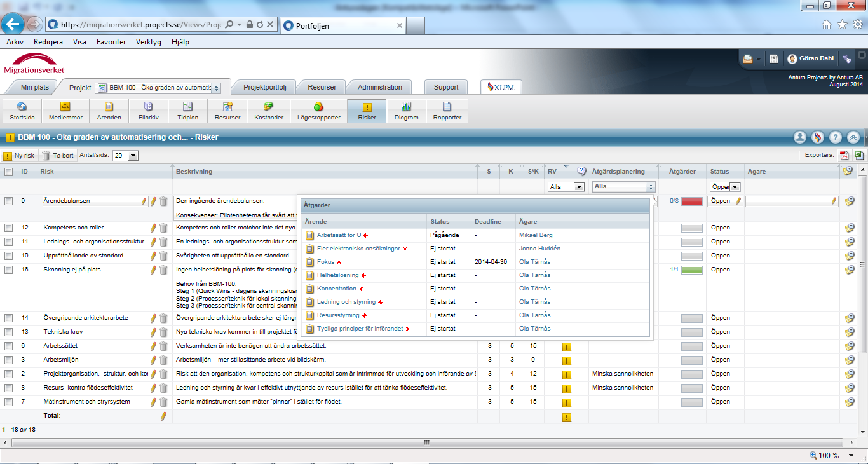Open the Status filter dropdown

[x=726, y=187]
